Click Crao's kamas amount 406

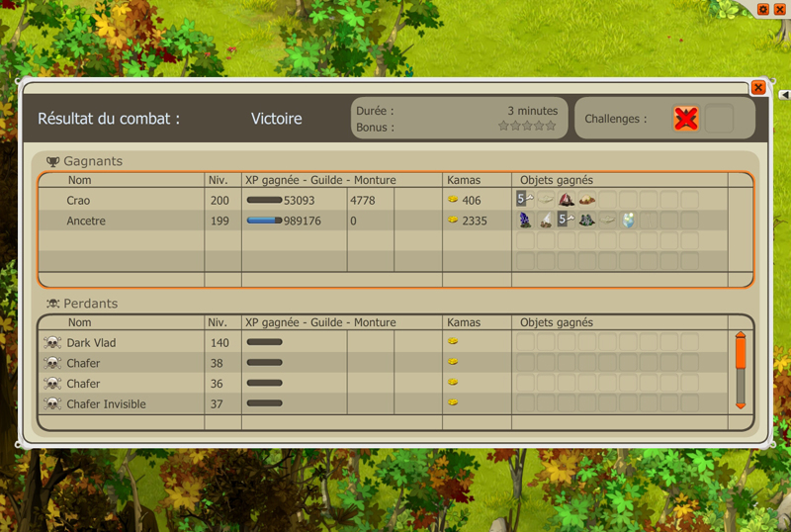click(x=472, y=201)
